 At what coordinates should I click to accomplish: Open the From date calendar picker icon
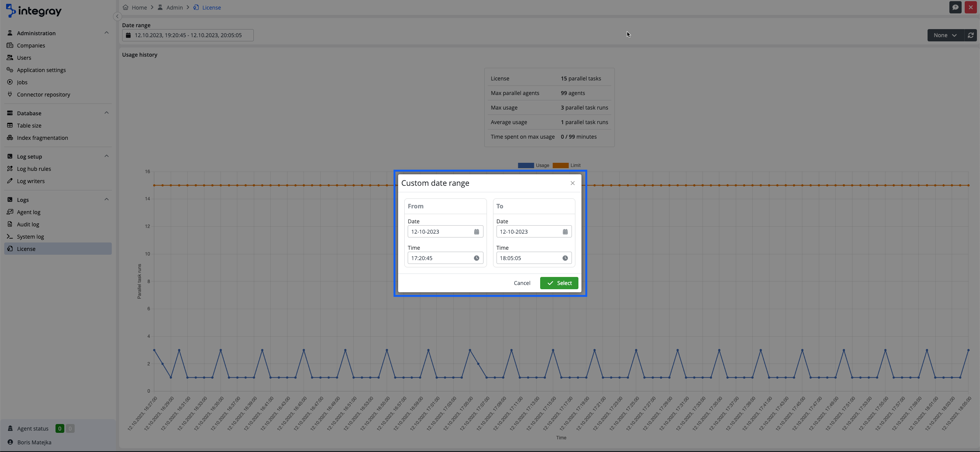click(477, 232)
